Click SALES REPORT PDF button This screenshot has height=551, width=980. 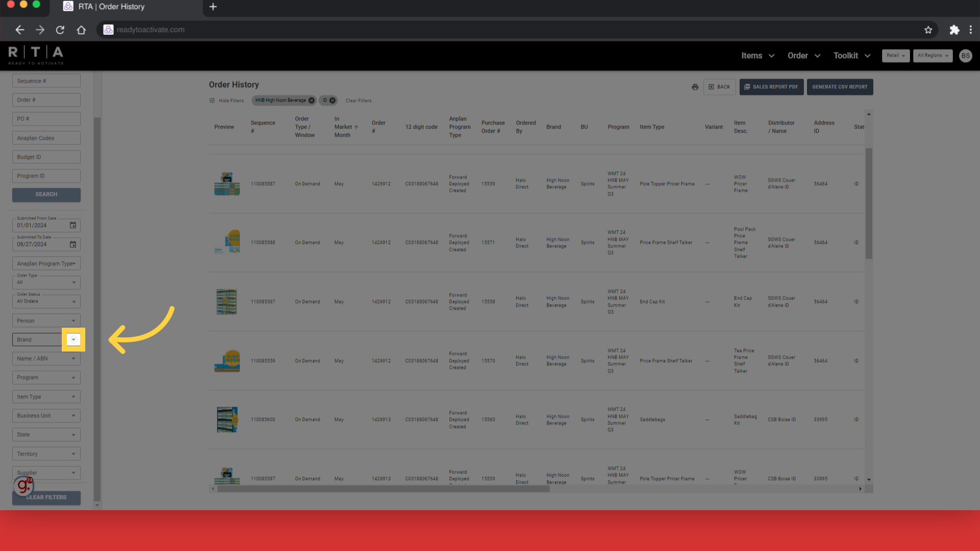(x=771, y=87)
